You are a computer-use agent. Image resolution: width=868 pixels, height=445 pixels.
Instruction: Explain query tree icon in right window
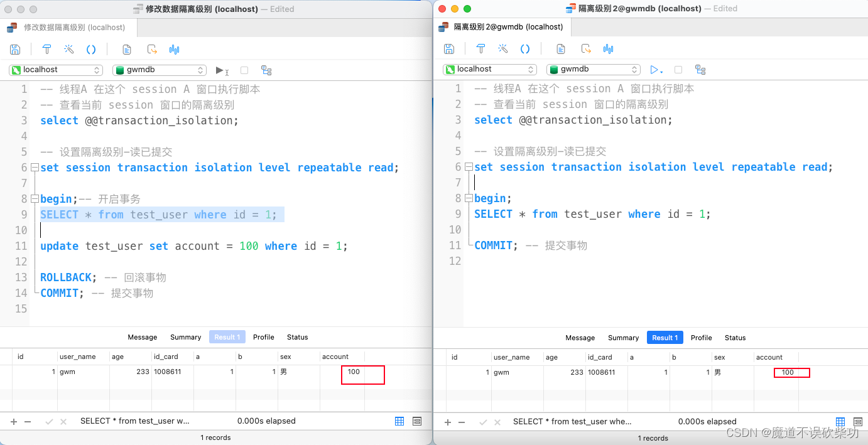click(x=700, y=70)
